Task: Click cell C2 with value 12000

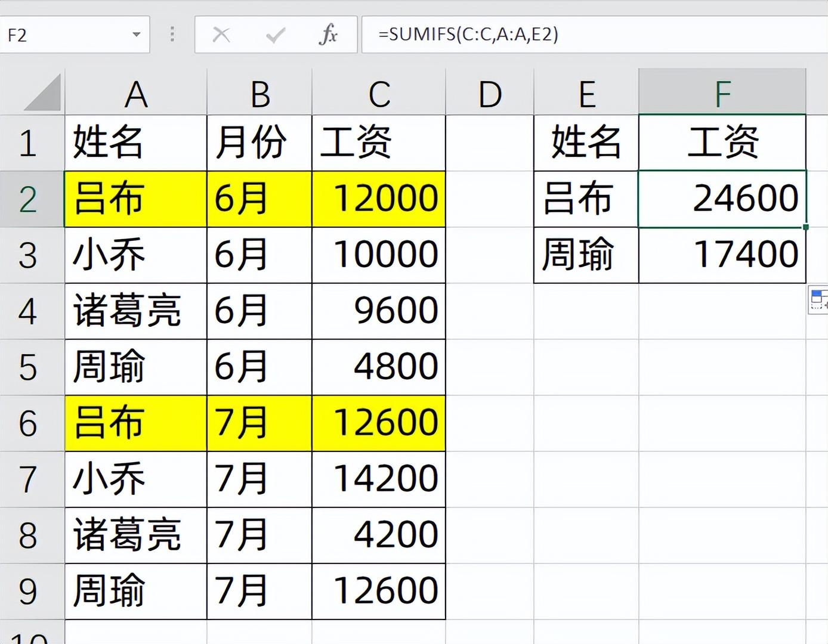Action: (379, 199)
